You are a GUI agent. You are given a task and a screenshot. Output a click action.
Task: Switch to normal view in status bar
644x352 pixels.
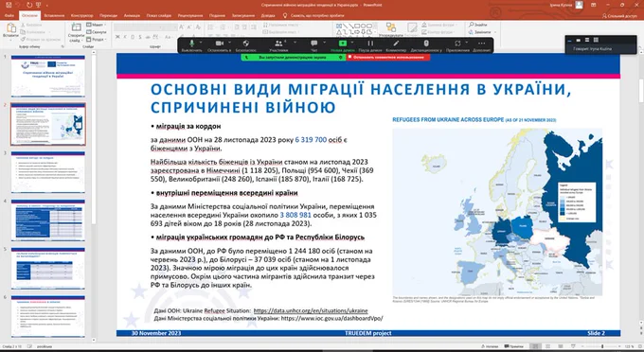[x=535, y=346]
